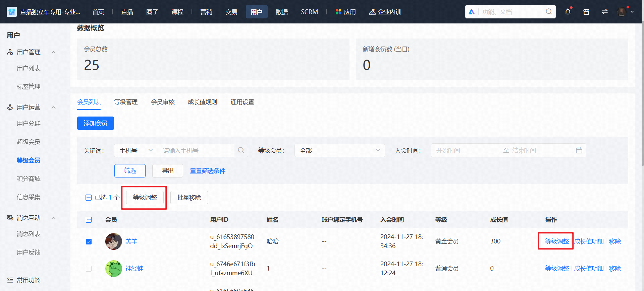Click the shop storefront icon in header
This screenshot has height=291, width=644.
pos(586,12)
